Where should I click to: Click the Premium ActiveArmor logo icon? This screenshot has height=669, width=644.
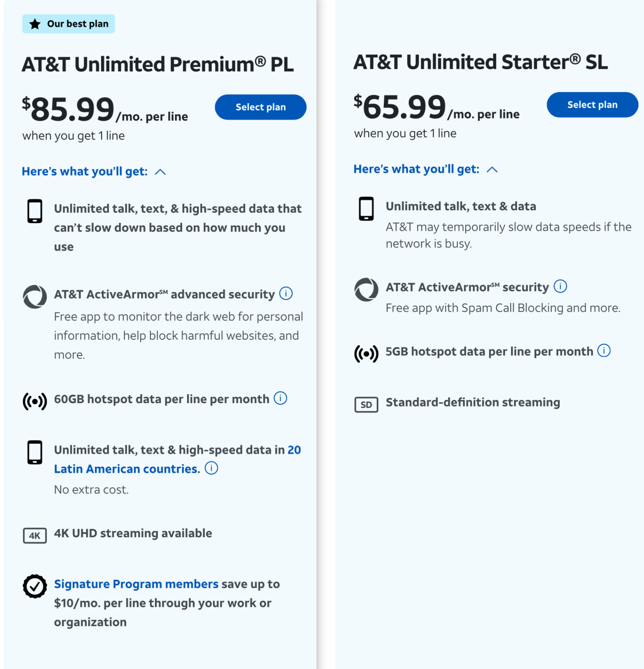[x=35, y=297]
